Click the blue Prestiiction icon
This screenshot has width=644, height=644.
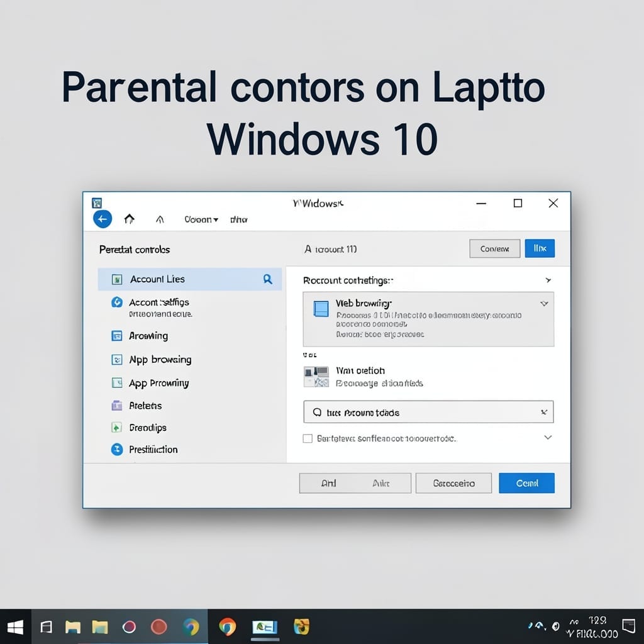[x=117, y=449]
